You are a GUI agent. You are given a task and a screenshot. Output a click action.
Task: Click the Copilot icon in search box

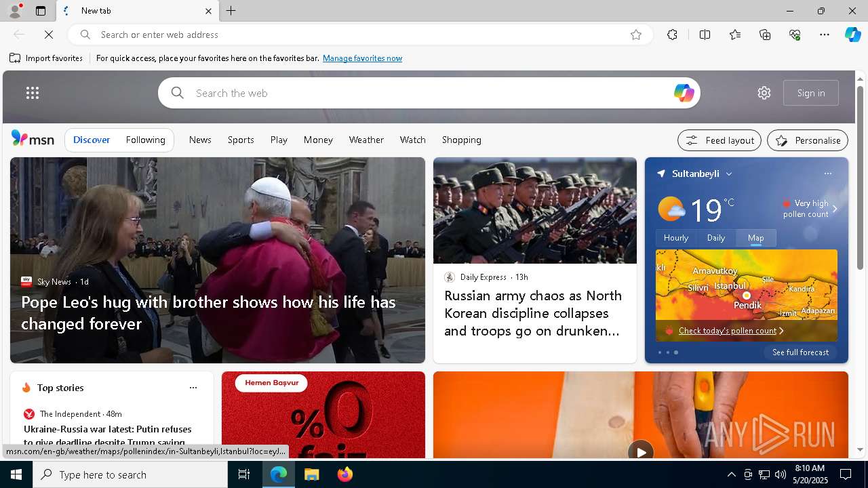pyautogui.click(x=684, y=93)
